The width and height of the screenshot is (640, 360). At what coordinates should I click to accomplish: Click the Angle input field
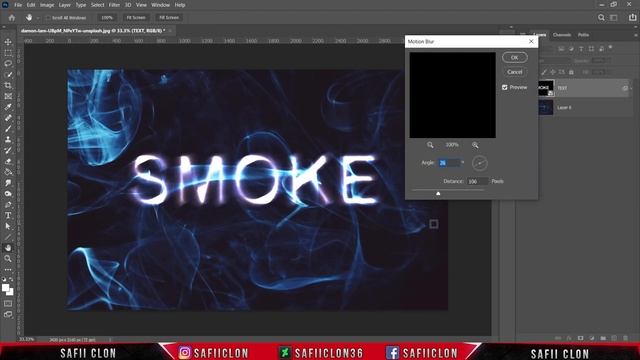pyautogui.click(x=449, y=163)
